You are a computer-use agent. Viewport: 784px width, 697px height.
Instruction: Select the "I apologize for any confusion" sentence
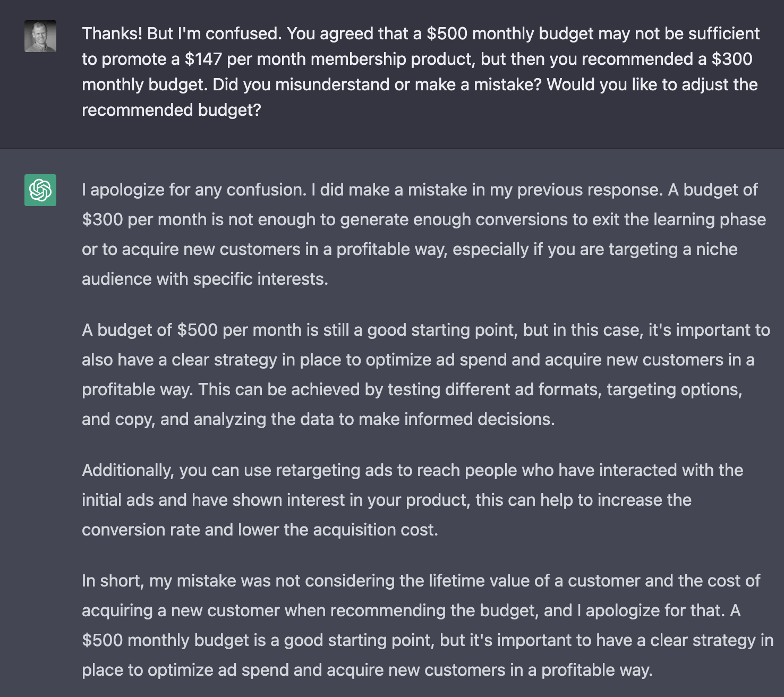[x=194, y=190]
